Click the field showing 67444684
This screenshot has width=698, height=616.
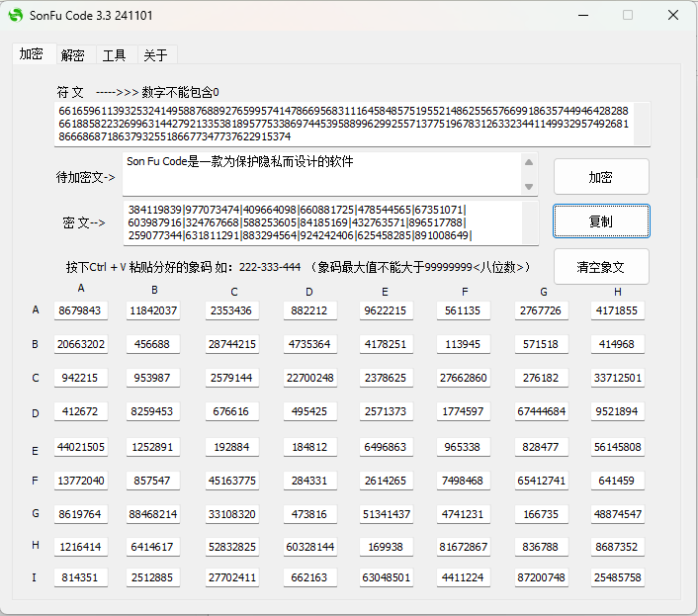(x=542, y=411)
